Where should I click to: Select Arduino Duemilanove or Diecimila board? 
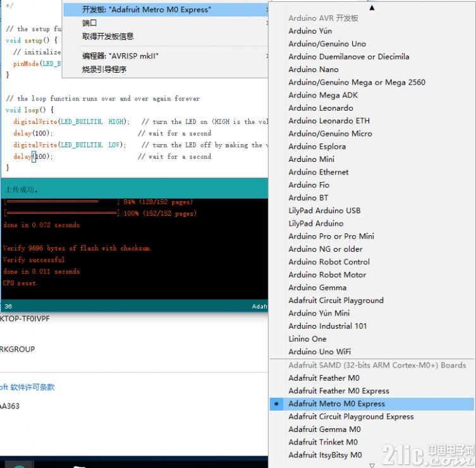point(372,56)
